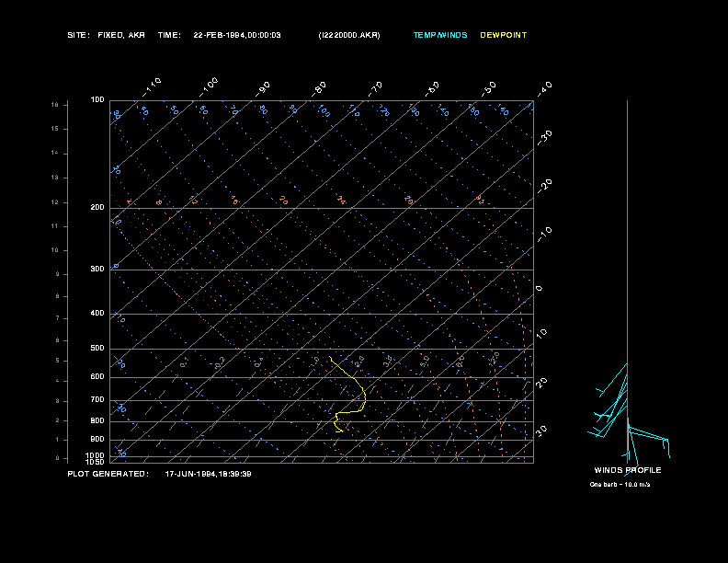Click the cyan TEMP/WINDS legend label
The height and width of the screenshot is (563, 728).
(x=440, y=35)
